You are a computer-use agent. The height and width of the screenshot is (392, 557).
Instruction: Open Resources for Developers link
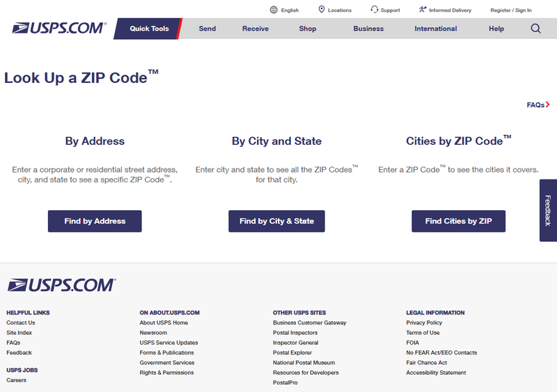click(306, 373)
